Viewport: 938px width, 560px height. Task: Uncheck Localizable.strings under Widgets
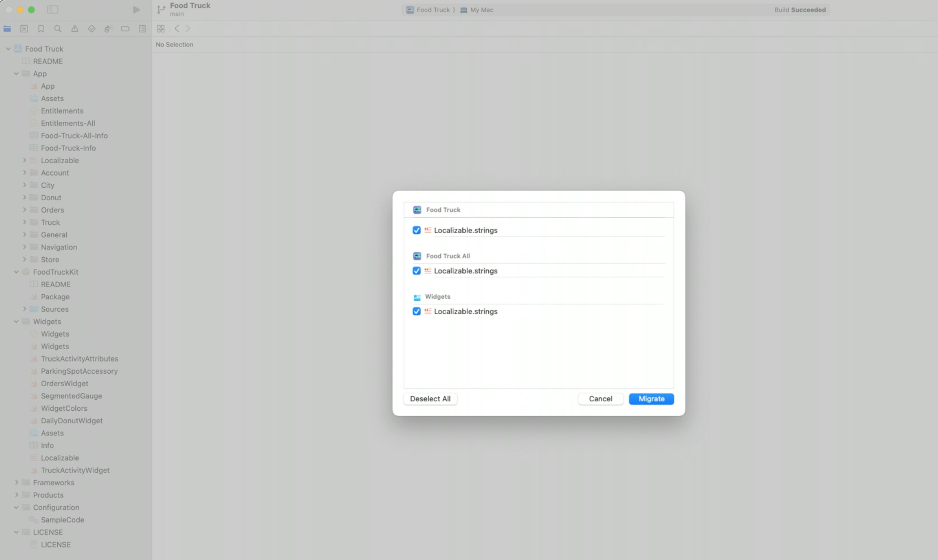[417, 311]
